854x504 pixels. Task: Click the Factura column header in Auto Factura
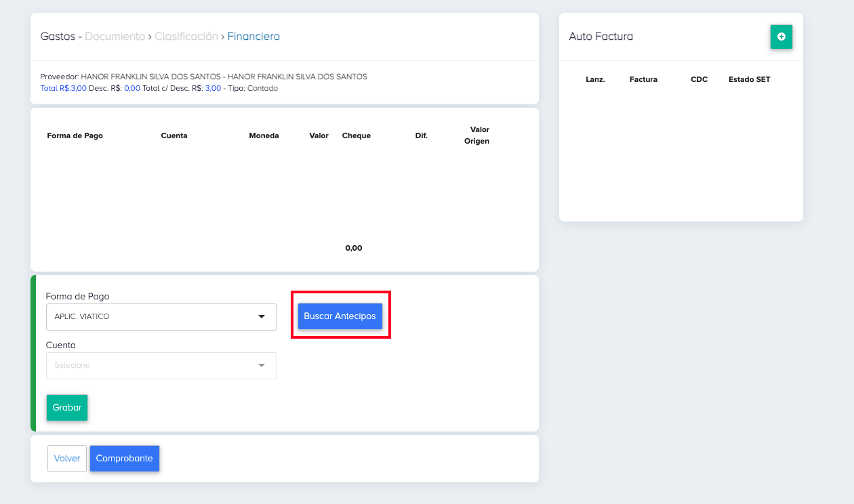pyautogui.click(x=643, y=79)
